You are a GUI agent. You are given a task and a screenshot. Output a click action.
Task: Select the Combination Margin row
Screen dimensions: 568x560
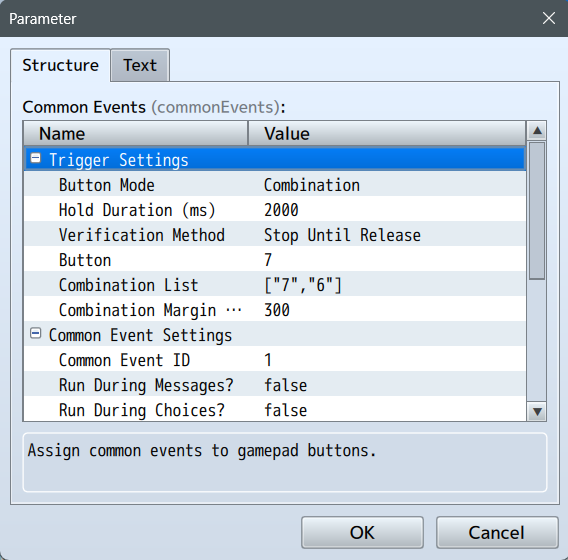275,309
